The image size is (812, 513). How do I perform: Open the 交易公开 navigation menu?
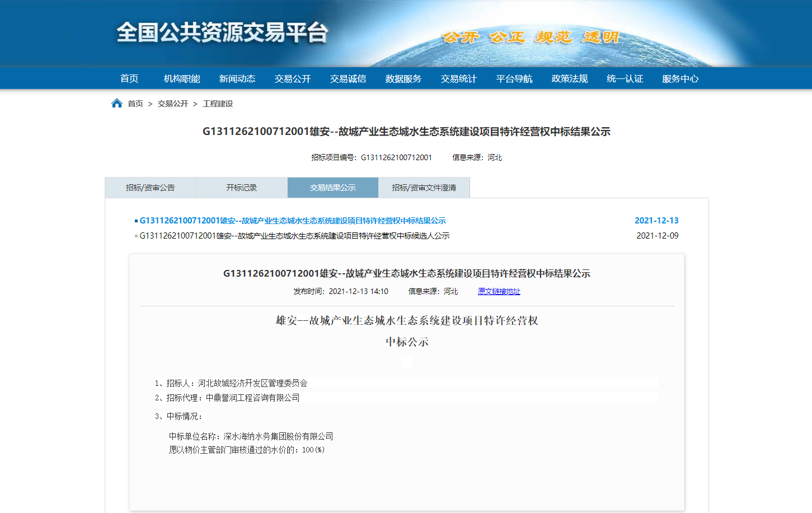292,78
